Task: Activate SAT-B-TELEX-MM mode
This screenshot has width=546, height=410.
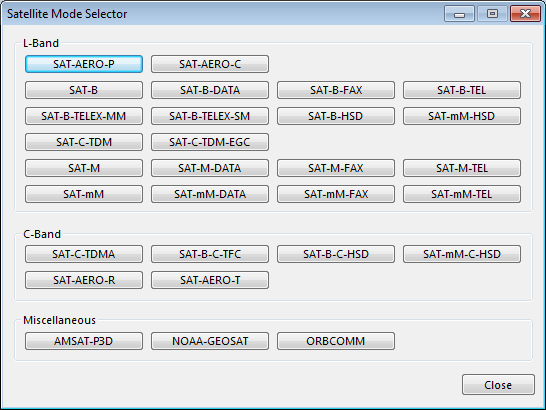Action: 84,116
